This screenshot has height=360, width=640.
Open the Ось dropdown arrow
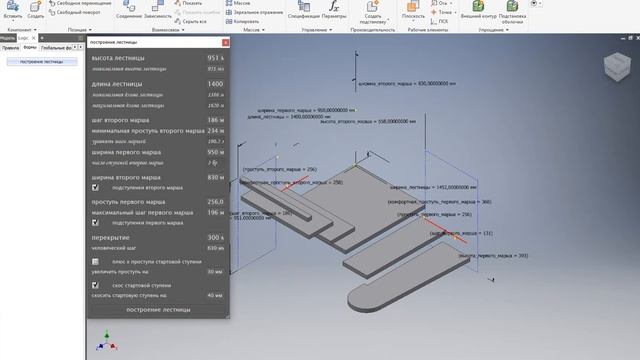[451, 3]
